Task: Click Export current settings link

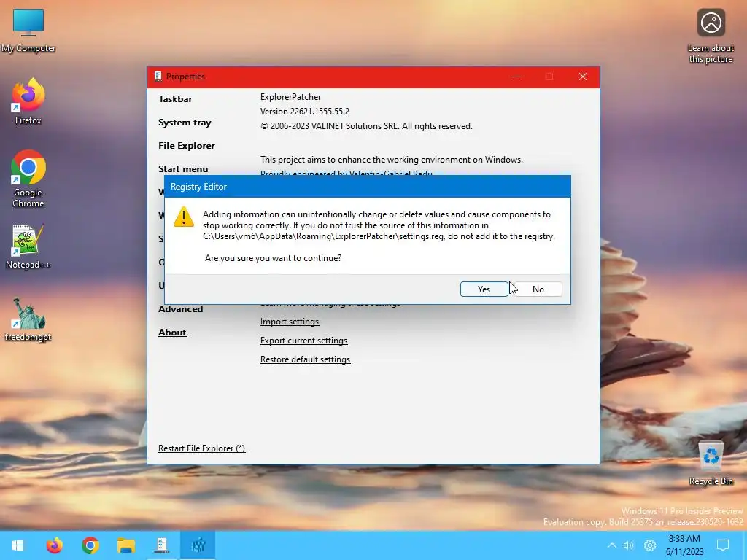Action: point(304,341)
